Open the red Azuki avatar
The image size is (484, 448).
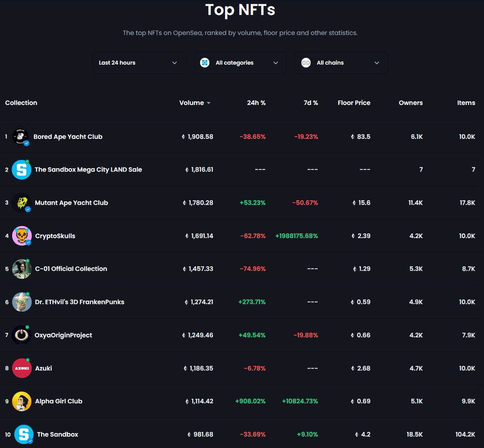pyautogui.click(x=22, y=368)
